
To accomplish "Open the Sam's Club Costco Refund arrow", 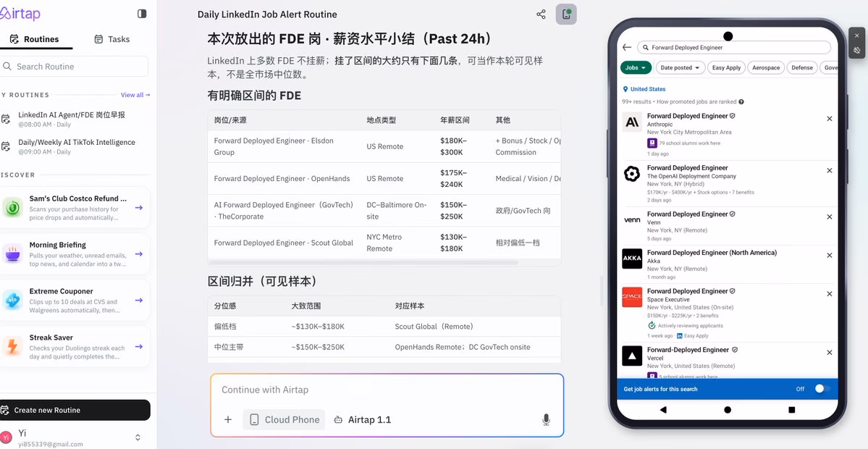I will click(x=139, y=208).
